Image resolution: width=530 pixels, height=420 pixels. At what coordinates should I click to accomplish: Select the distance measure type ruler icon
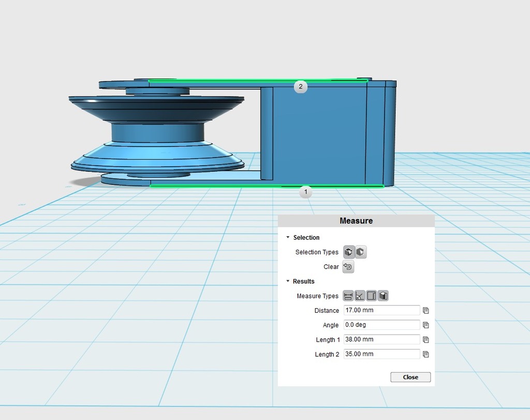click(348, 295)
